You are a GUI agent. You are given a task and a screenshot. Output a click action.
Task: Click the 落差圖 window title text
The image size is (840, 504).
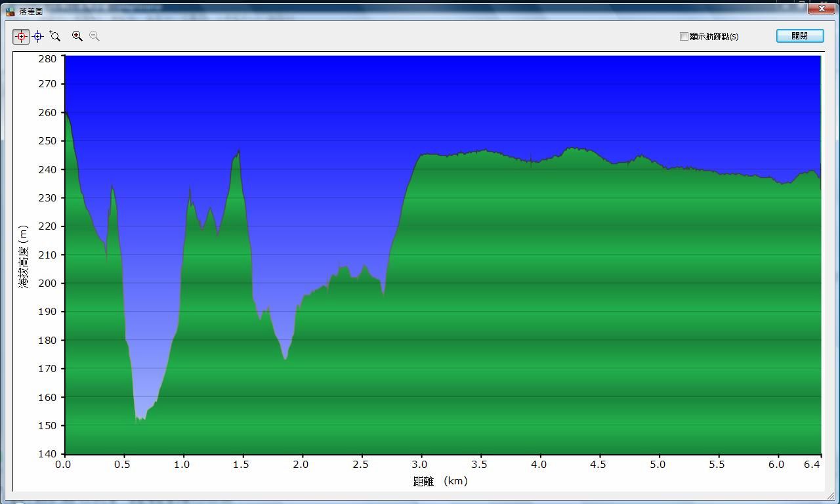[x=31, y=12]
